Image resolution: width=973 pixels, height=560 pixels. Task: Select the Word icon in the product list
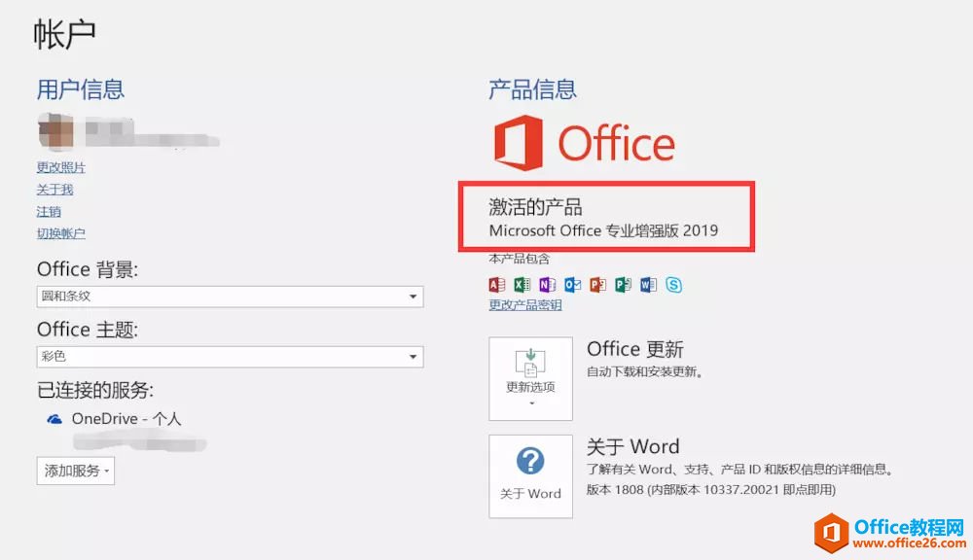coord(648,285)
